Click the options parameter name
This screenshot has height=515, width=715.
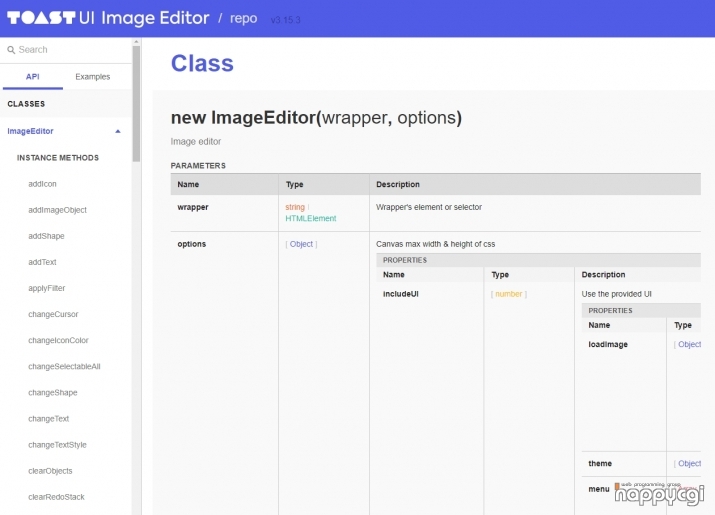point(192,244)
